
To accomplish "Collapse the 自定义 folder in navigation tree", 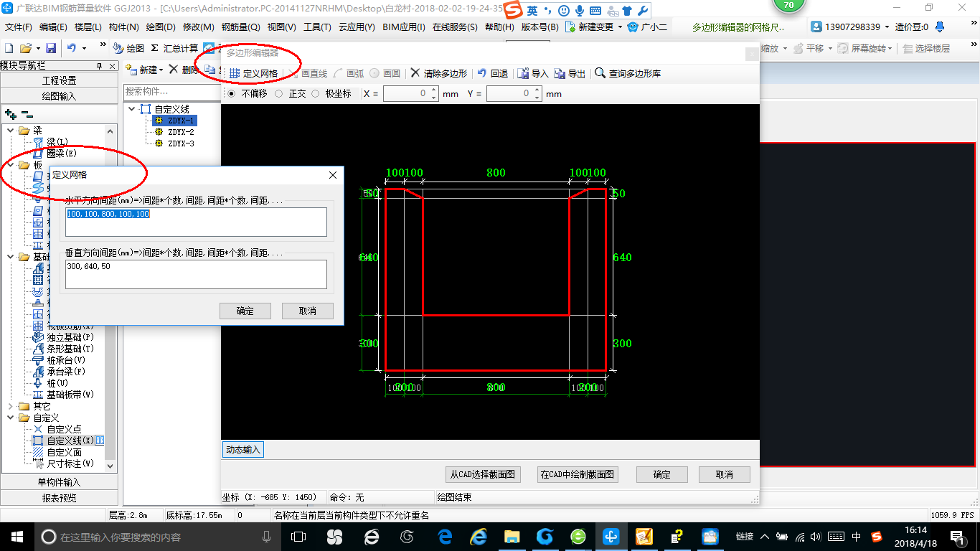I will pyautogui.click(x=11, y=418).
